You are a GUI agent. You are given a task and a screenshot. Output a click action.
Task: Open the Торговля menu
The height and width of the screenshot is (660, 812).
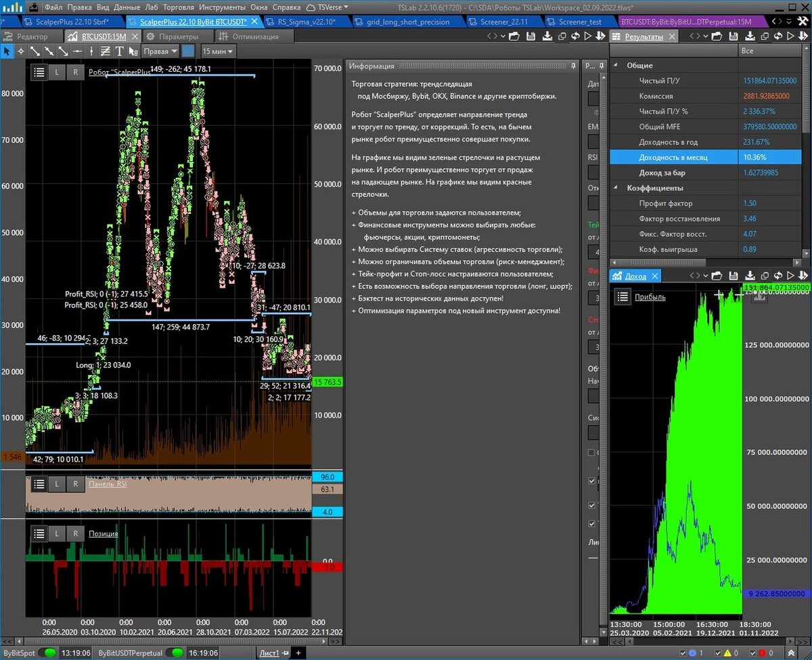tap(179, 7)
